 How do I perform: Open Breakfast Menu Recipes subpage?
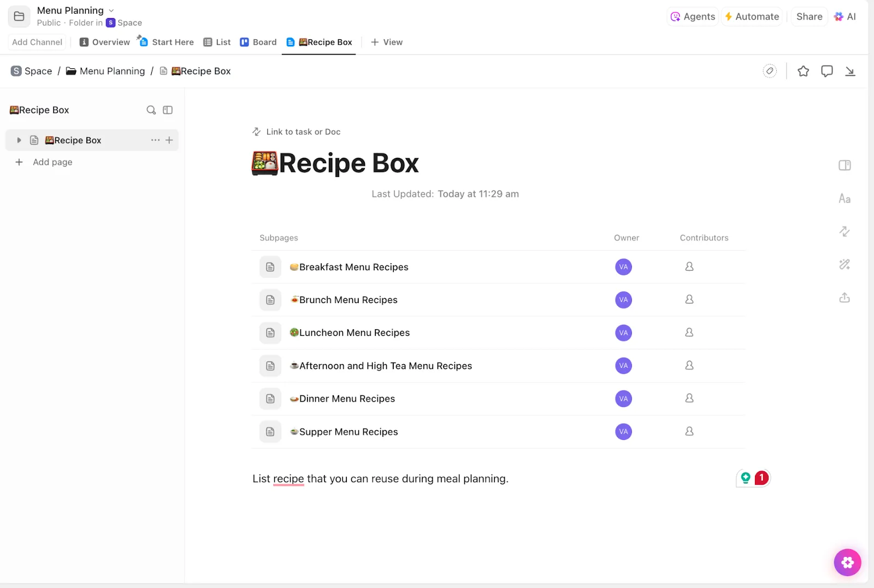coord(349,267)
